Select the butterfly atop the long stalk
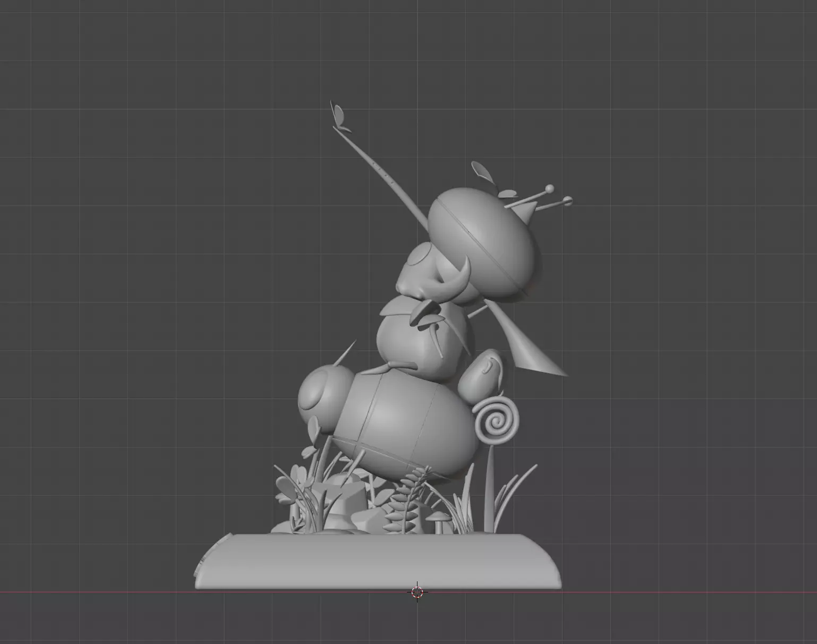This screenshot has width=817, height=644. pos(339,116)
